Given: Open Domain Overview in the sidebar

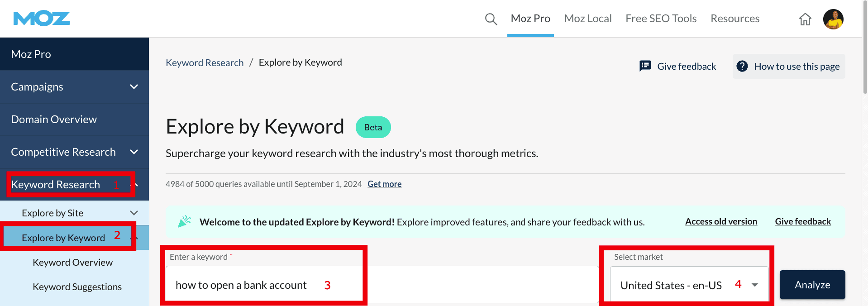Looking at the screenshot, I should [54, 120].
